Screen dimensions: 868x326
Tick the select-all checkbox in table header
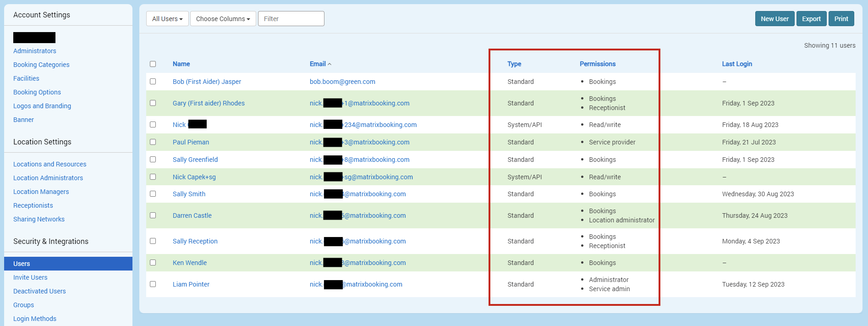point(153,64)
